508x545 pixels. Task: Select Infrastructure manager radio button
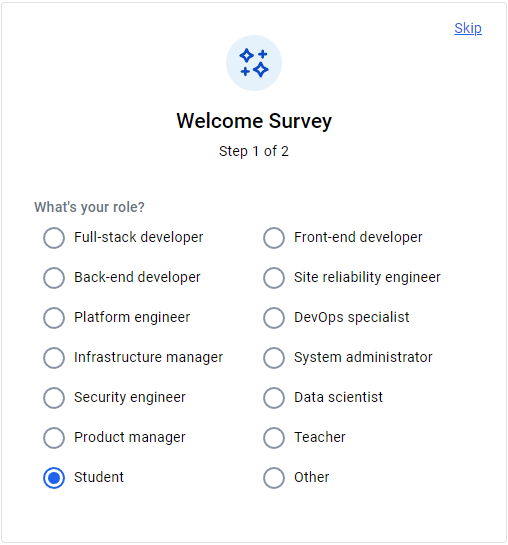click(54, 358)
